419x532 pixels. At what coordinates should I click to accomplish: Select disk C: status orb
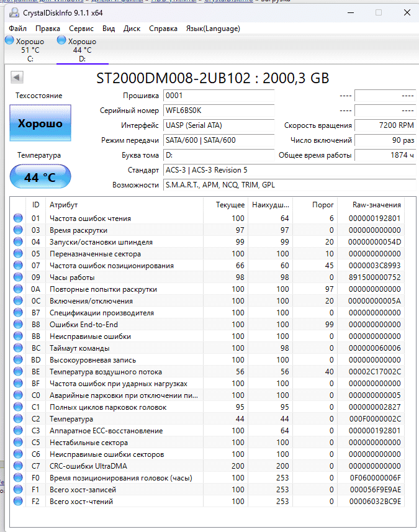[9, 41]
